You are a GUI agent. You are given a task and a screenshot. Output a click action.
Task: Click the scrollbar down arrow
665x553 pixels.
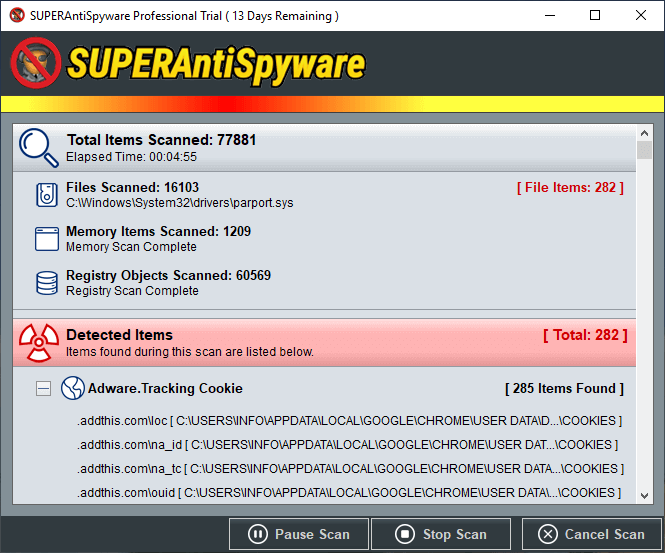click(x=644, y=495)
